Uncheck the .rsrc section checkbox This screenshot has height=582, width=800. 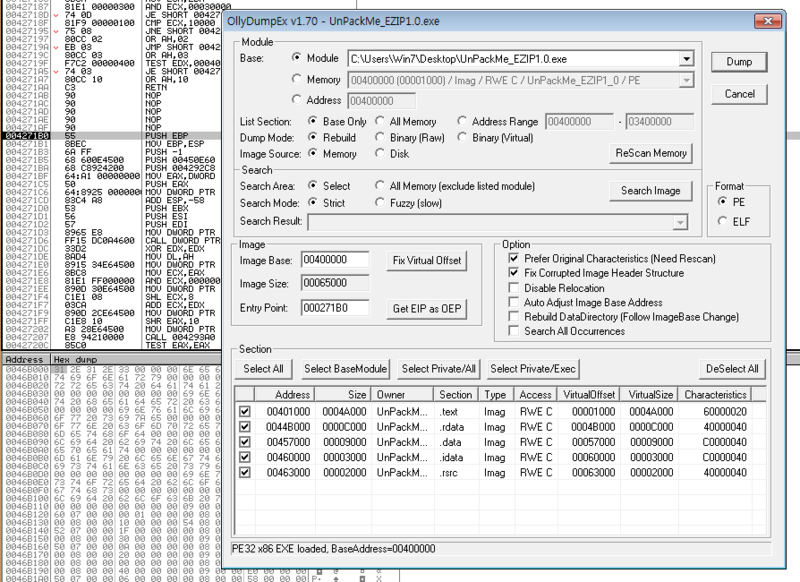(245, 472)
